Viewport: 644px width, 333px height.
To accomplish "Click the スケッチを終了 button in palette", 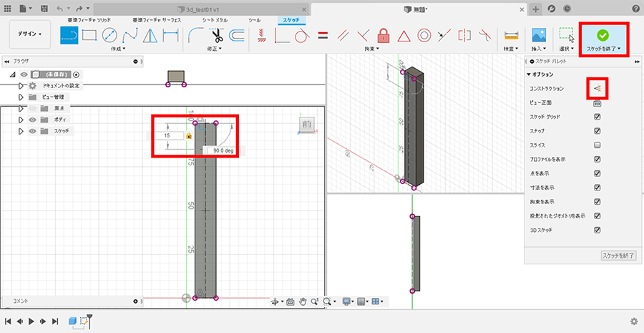I will point(618,255).
